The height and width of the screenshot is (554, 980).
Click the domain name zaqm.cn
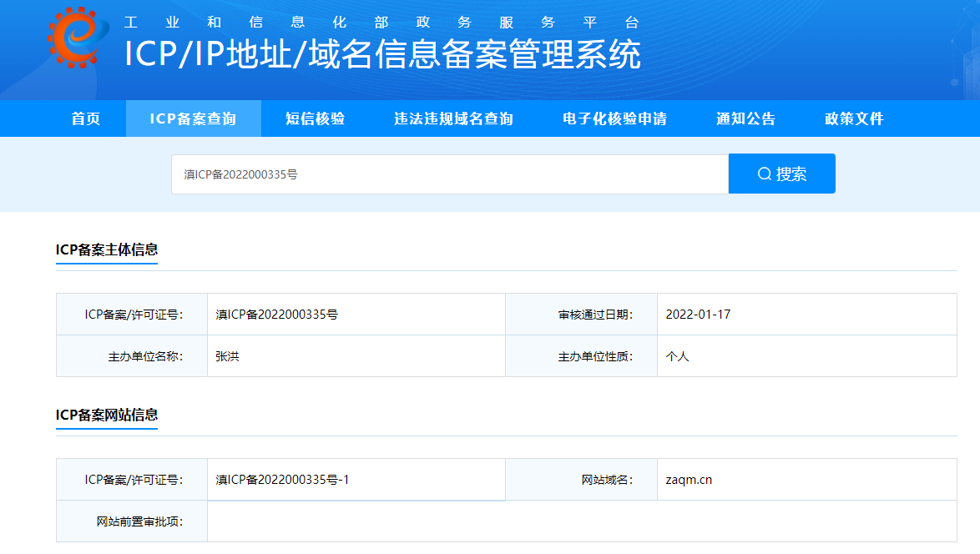click(689, 480)
